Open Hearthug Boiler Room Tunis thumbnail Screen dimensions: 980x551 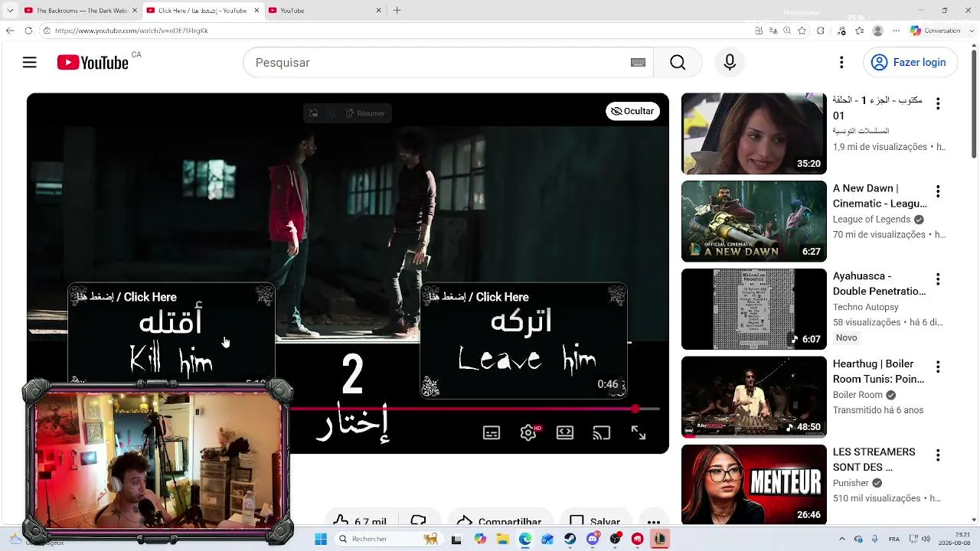click(x=754, y=397)
